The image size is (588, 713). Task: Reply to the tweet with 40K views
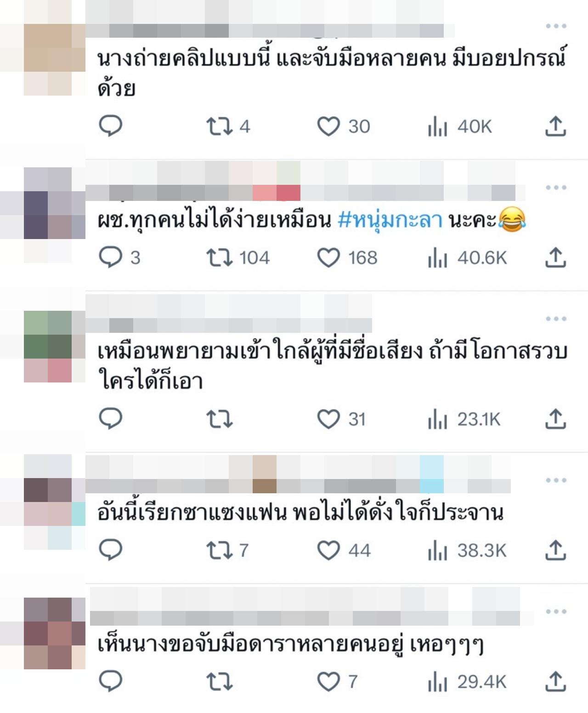111,125
